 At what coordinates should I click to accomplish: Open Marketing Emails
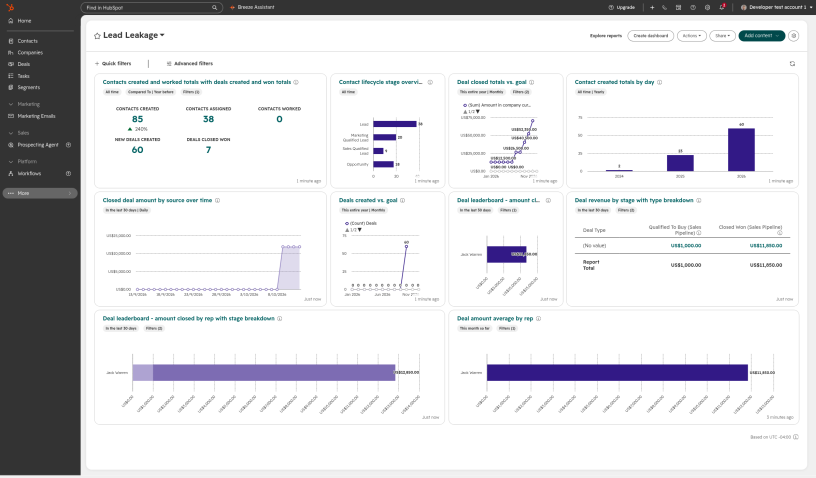[36, 116]
